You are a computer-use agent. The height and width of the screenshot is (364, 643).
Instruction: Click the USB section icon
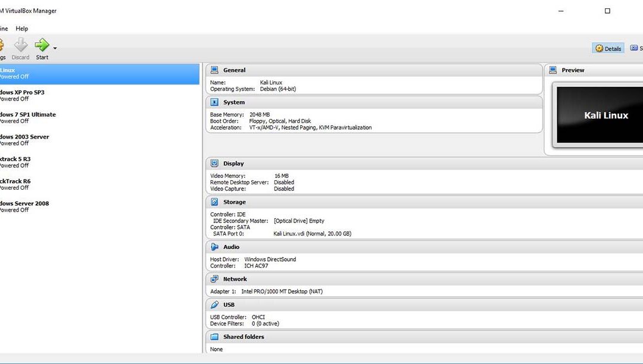[x=214, y=305]
